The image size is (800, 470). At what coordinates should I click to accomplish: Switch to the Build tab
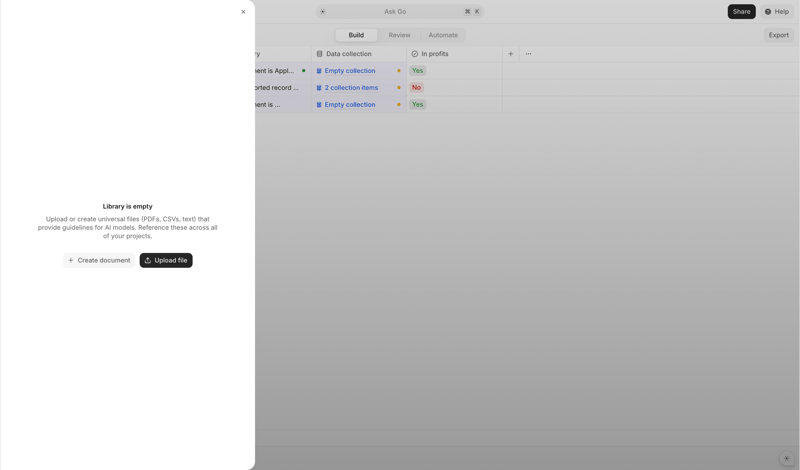coord(356,35)
